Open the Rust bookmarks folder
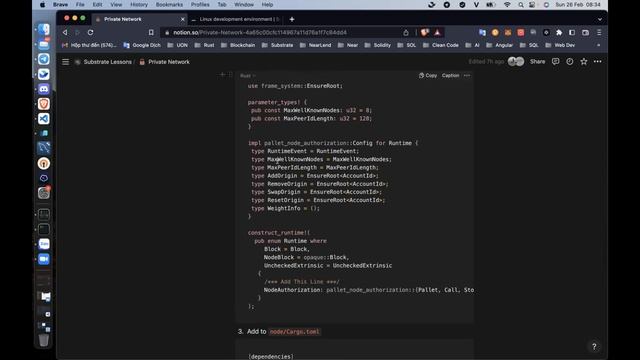Screen dimensions: 640x360 tap(204, 45)
